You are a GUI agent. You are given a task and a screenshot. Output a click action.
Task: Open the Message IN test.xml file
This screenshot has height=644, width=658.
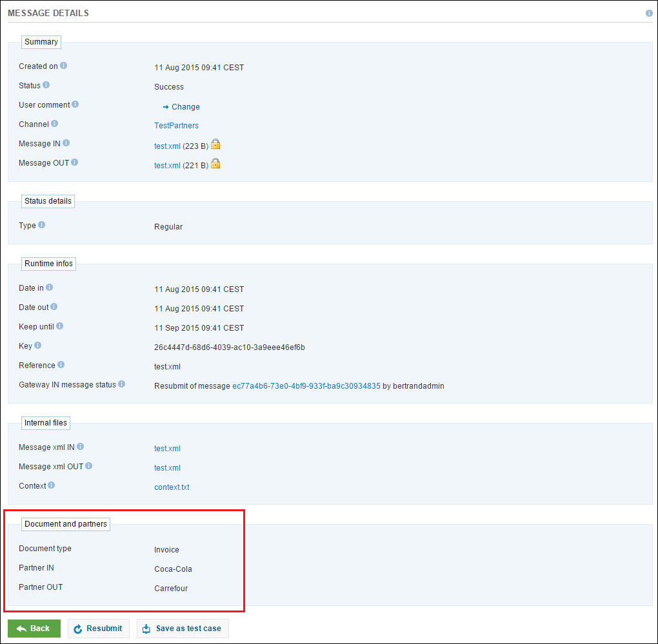pos(167,146)
